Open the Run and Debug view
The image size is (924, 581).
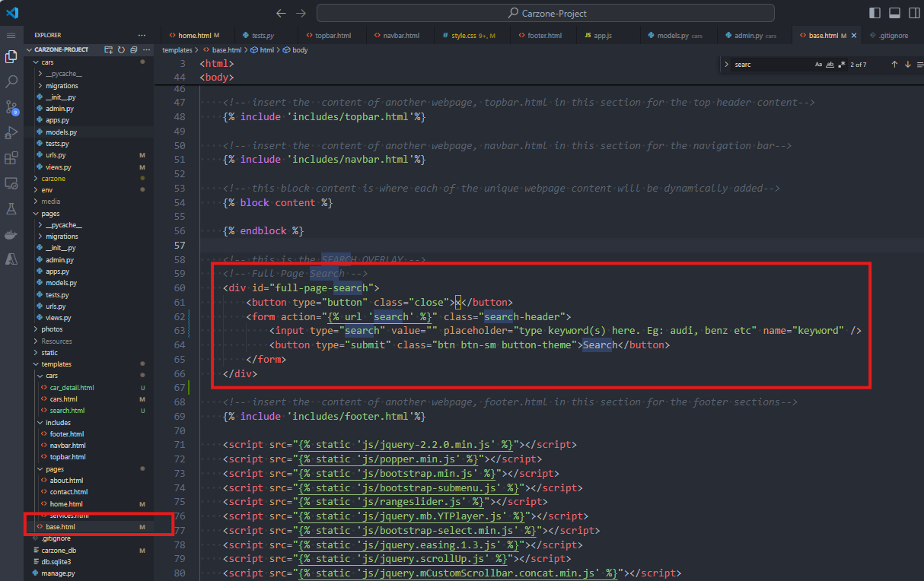click(x=11, y=132)
